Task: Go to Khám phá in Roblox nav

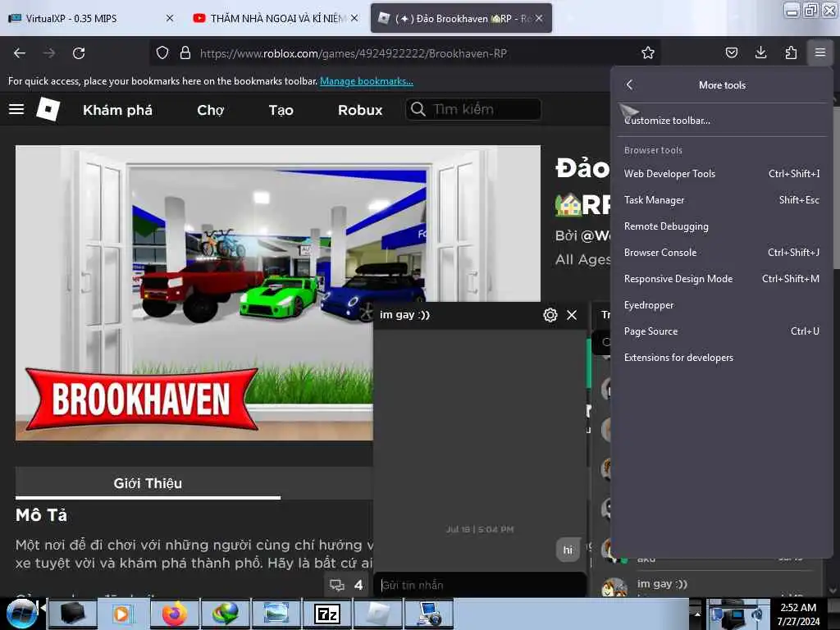Action: click(x=117, y=110)
